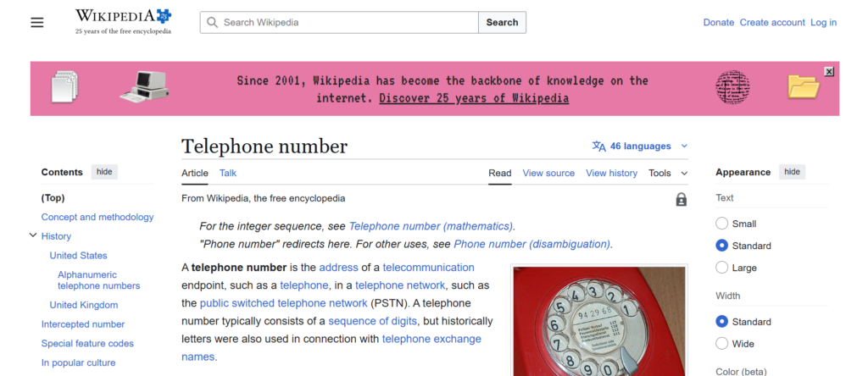The width and height of the screenshot is (868, 376).
Task: Open the View history tab
Action: [611, 173]
